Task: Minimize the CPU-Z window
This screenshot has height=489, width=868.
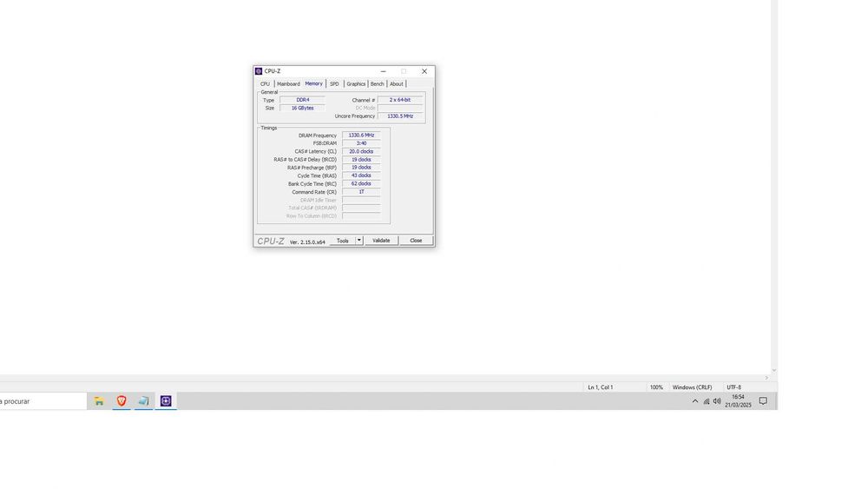Action: click(383, 71)
